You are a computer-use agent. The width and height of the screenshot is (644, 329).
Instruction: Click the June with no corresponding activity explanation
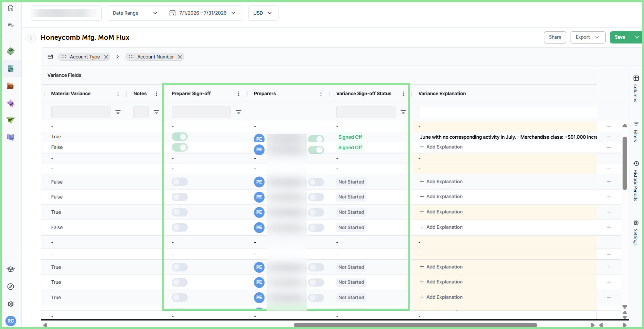[x=508, y=137]
